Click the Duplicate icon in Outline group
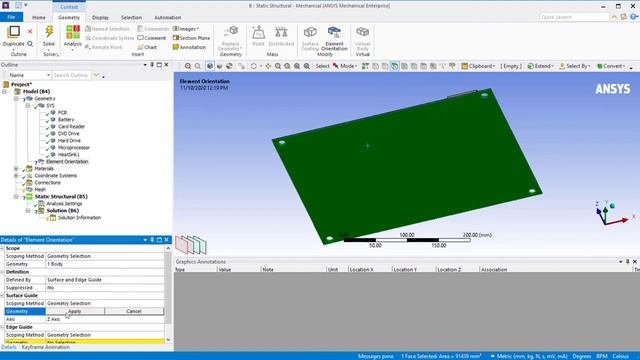Screen dimensions: 640x360 point(13,32)
